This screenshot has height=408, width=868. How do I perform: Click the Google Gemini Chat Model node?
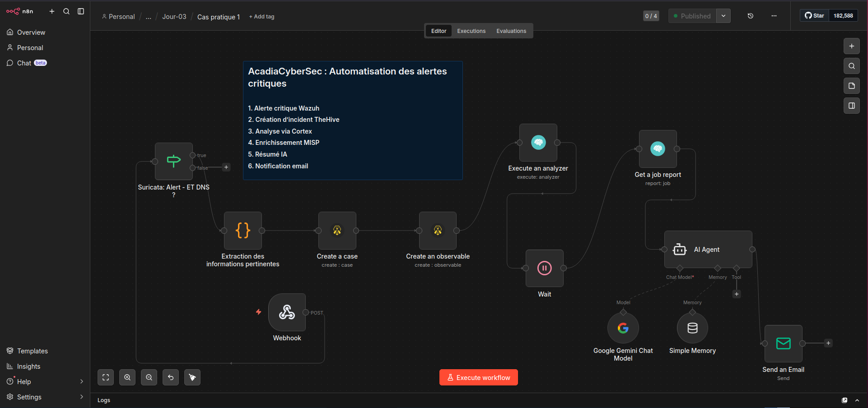[x=623, y=328]
